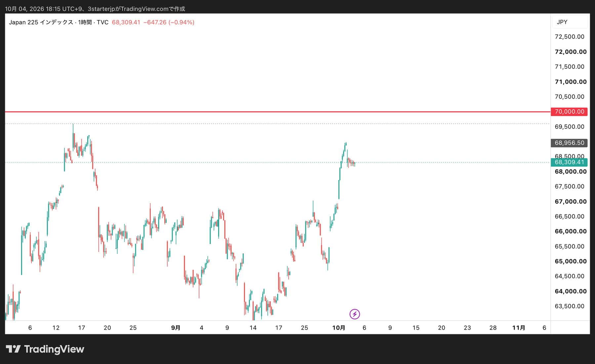Click the 63,500.00 price axis label
The height and width of the screenshot is (364, 595).
point(570,306)
